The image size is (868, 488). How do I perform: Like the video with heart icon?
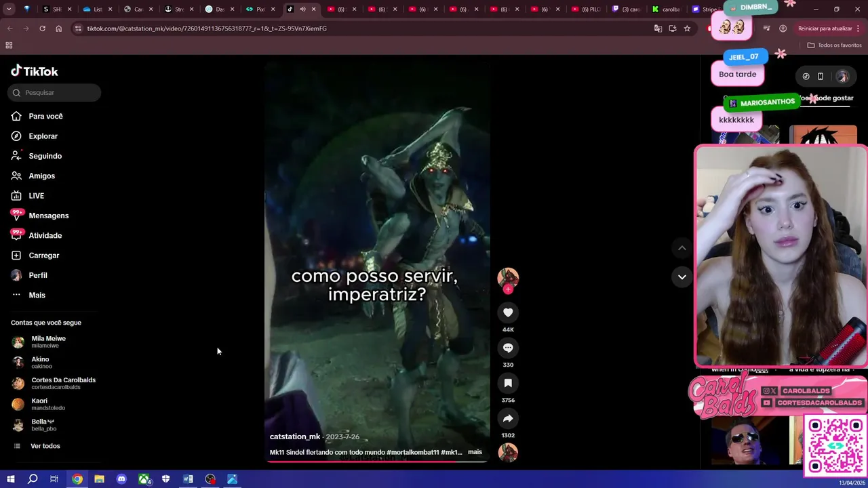pos(508,312)
